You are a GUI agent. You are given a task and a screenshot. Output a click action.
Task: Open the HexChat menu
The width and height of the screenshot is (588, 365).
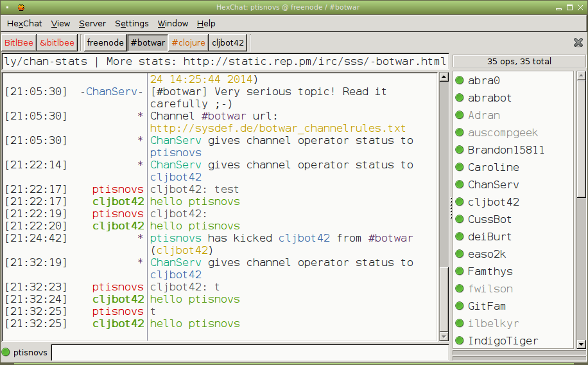tap(24, 23)
